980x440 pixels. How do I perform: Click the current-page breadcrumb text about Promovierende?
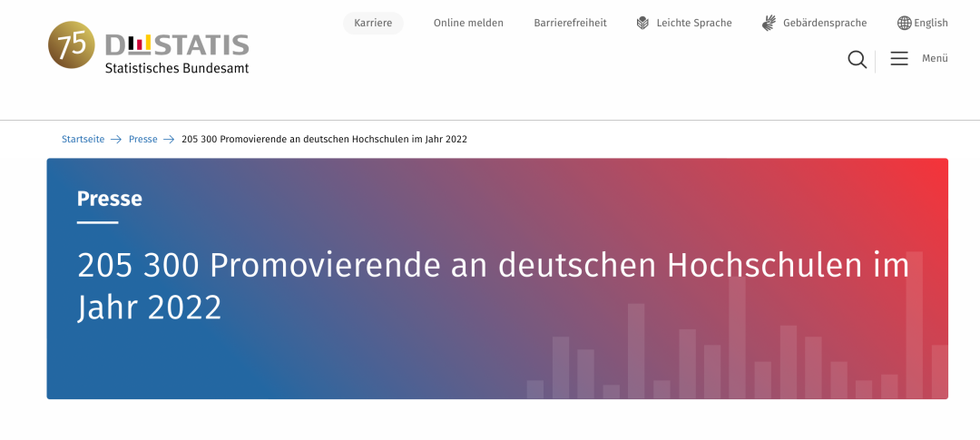pyautogui.click(x=324, y=140)
